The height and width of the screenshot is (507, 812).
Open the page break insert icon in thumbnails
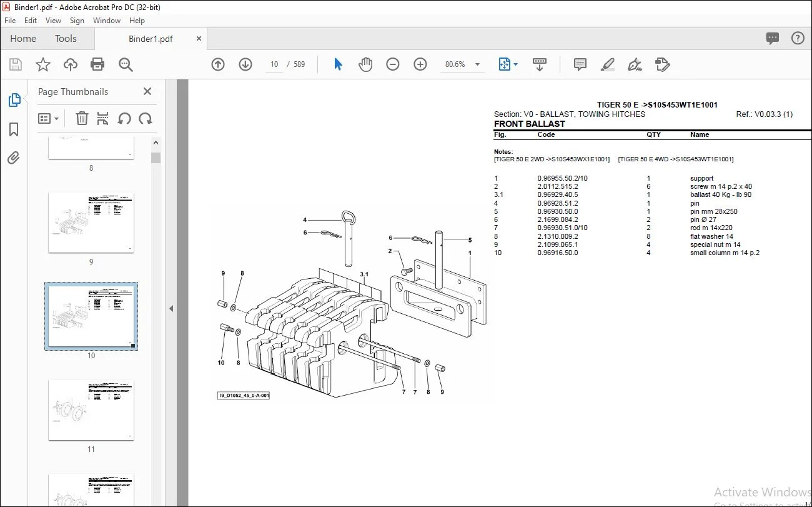[103, 118]
